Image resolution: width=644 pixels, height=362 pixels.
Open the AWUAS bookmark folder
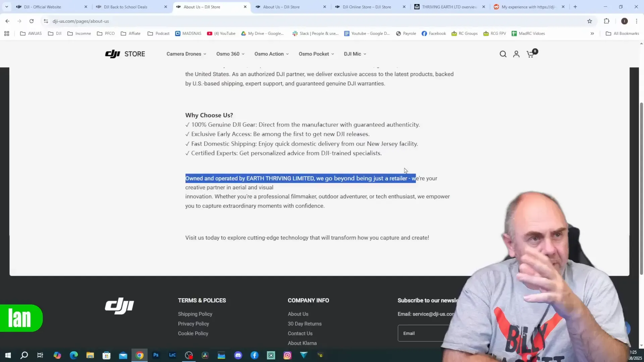31,34
